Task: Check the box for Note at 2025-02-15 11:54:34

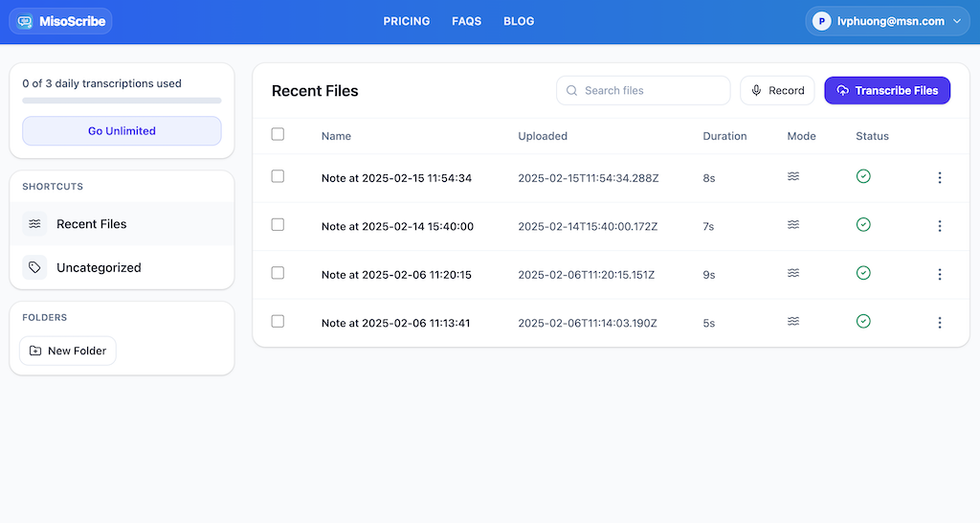Action: (278, 176)
